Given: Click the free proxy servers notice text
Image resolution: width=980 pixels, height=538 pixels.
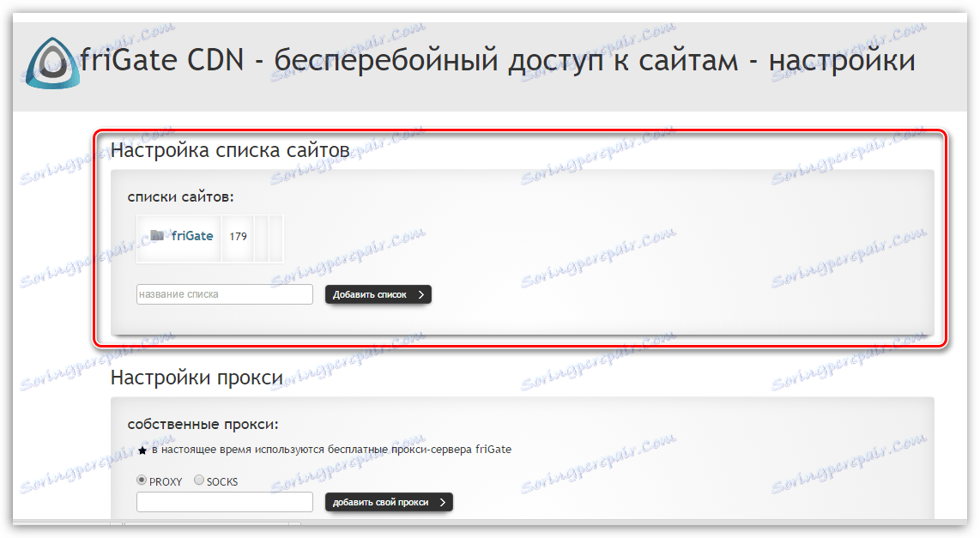Looking at the screenshot, I should coord(332,450).
